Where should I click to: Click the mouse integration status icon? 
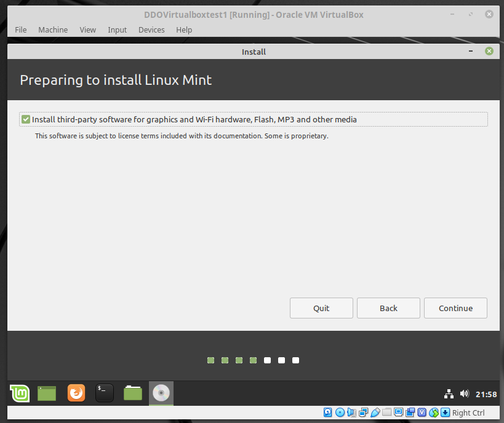point(434,413)
